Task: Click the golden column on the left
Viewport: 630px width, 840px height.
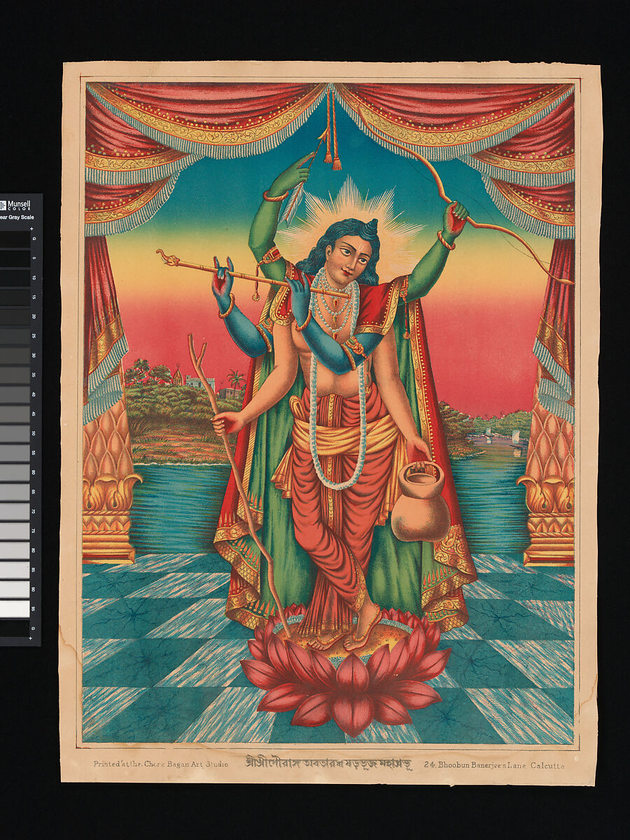Action: (x=107, y=490)
